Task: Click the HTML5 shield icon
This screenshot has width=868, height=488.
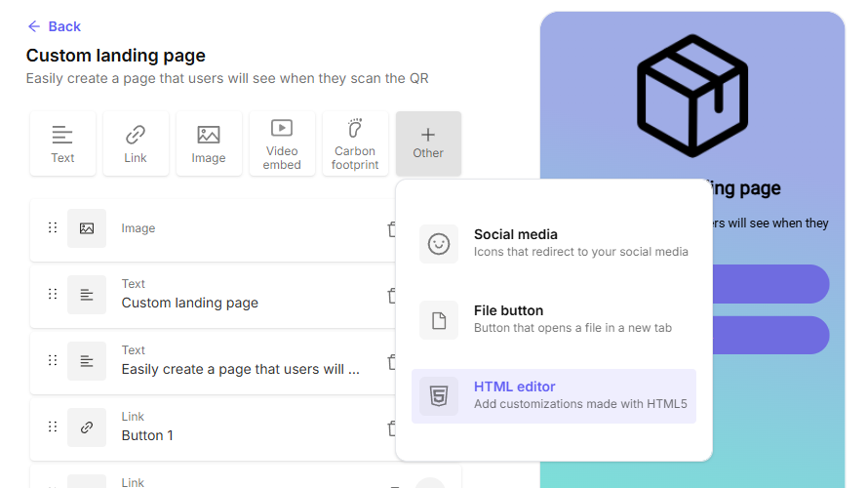Action: [439, 396]
